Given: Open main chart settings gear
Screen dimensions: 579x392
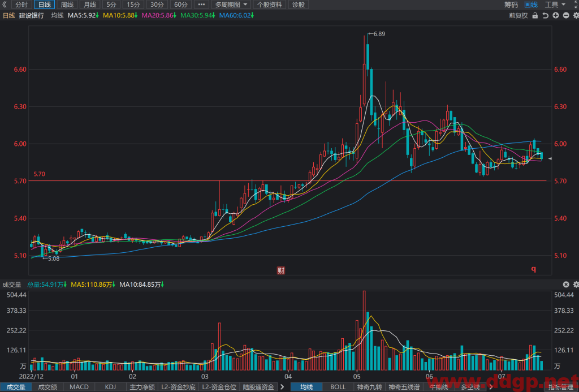Looking at the screenshot, I should point(576,15).
